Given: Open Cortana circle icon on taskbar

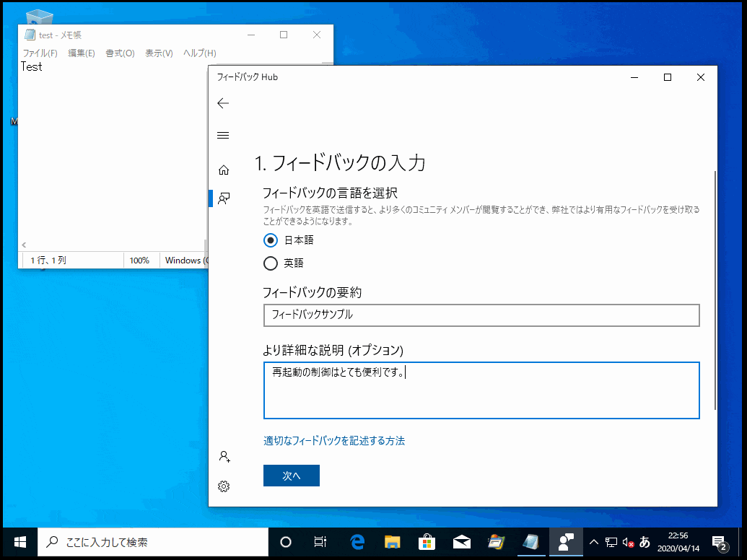Looking at the screenshot, I should (286, 542).
